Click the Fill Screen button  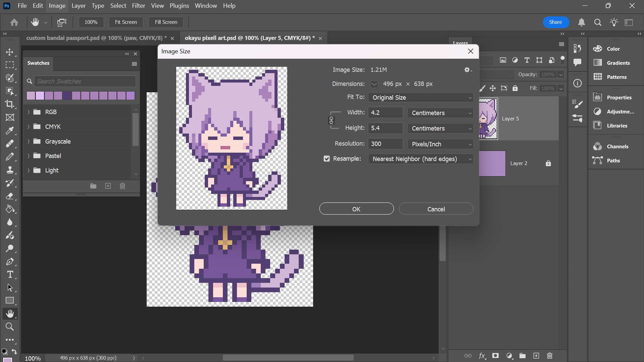coord(166,22)
